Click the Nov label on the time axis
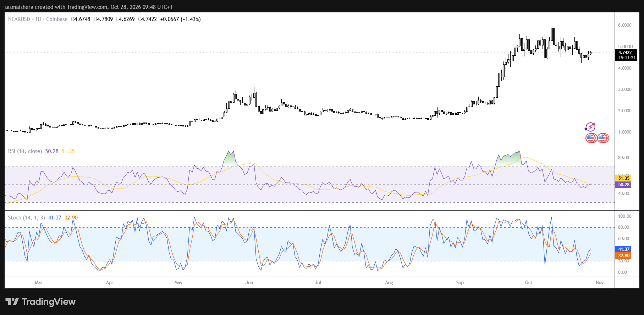This screenshot has height=315, width=644. point(600,283)
